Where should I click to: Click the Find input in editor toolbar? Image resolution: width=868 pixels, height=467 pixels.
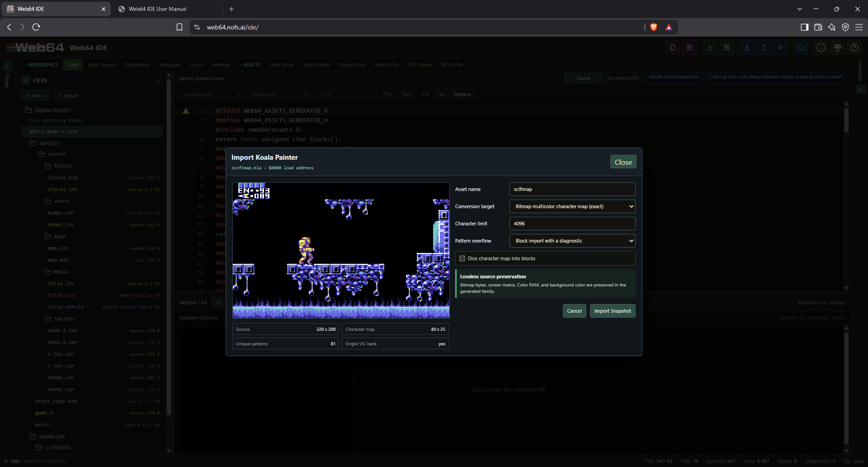(348, 94)
